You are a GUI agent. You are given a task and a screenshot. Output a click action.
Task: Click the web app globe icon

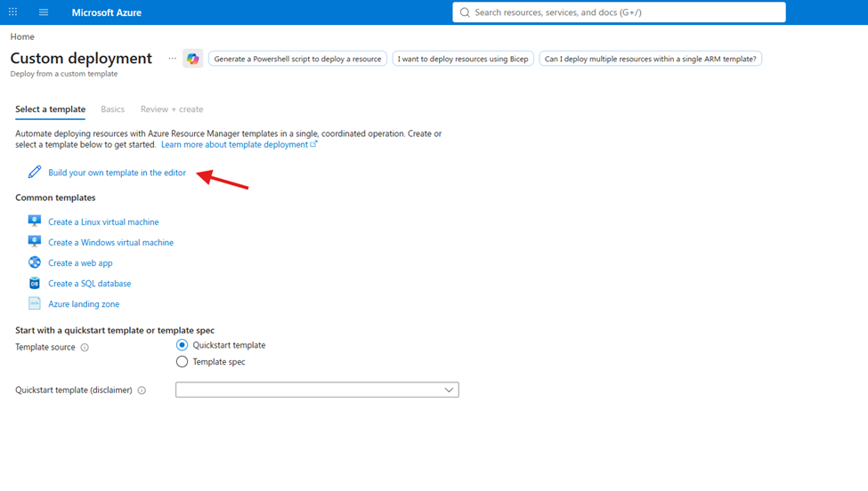pyautogui.click(x=35, y=262)
